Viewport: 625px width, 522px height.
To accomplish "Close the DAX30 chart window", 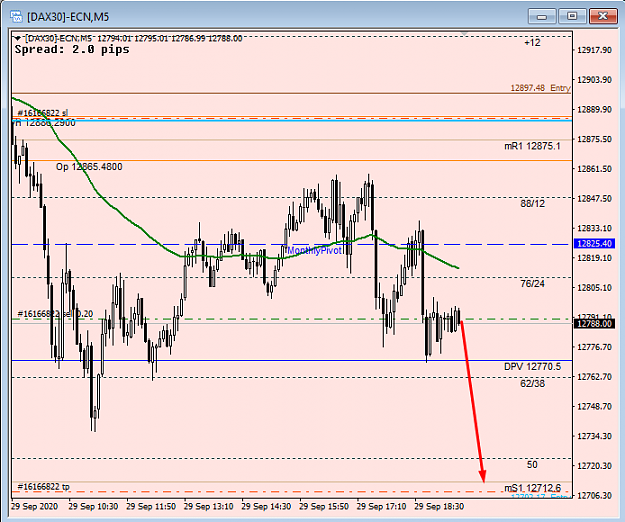I will 603,16.
